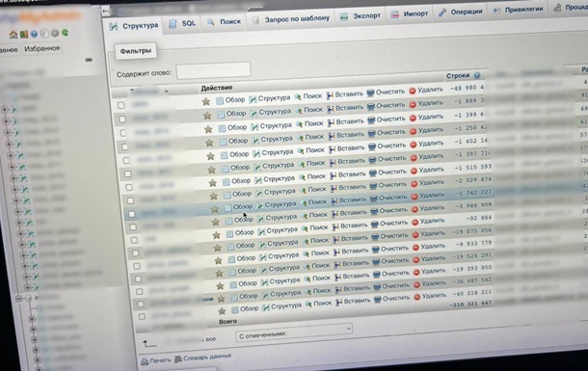588x371 pixels.
Task: Click the home icon in phpMyAdmin sidebar
Action: tap(13, 35)
